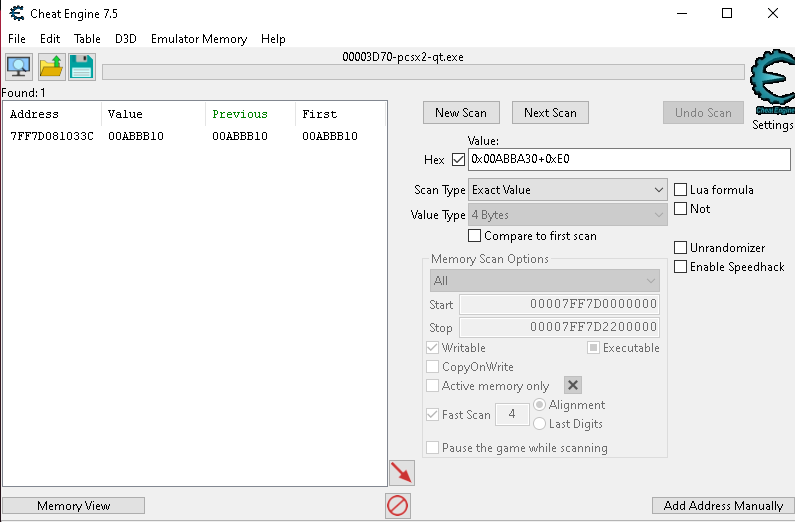Open the Emulator Memory menu

[x=199, y=39]
